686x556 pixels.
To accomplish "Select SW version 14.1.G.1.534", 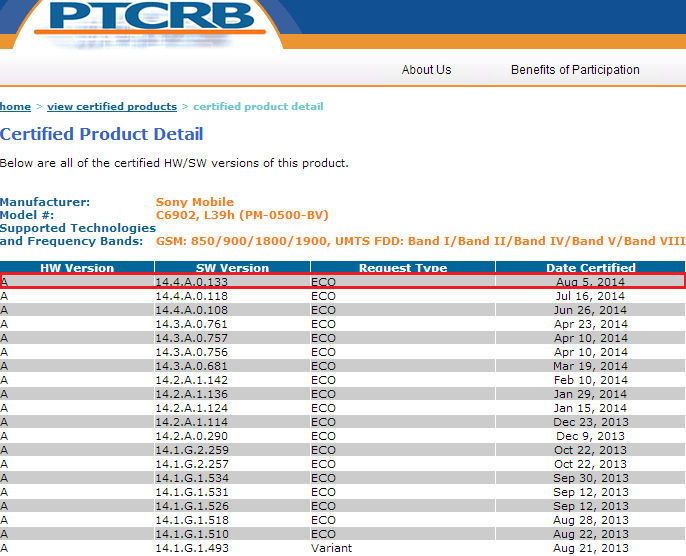I will tap(192, 478).
